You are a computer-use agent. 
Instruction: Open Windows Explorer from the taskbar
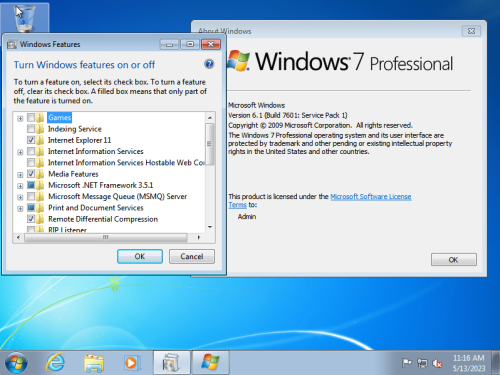click(94, 363)
